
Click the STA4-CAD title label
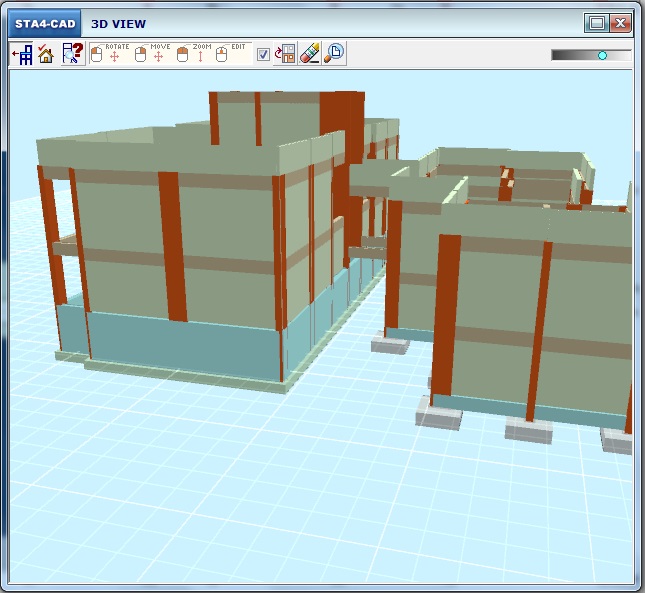tap(44, 24)
